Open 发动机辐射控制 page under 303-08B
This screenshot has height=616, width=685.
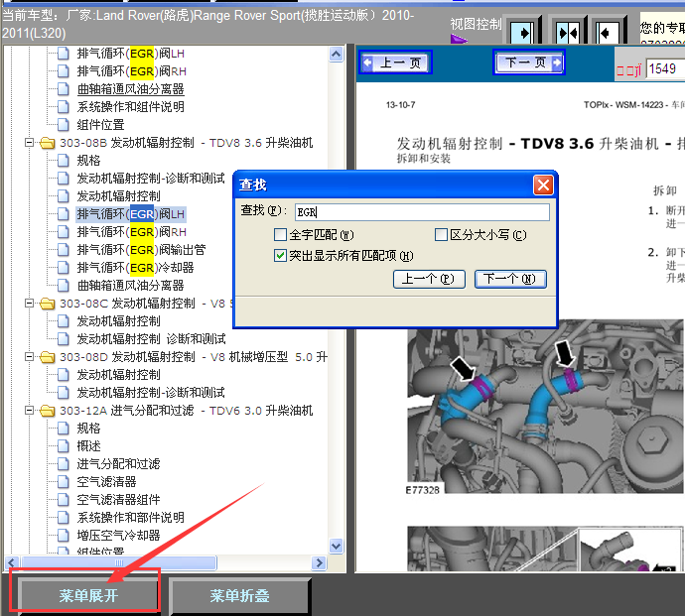click(x=118, y=196)
